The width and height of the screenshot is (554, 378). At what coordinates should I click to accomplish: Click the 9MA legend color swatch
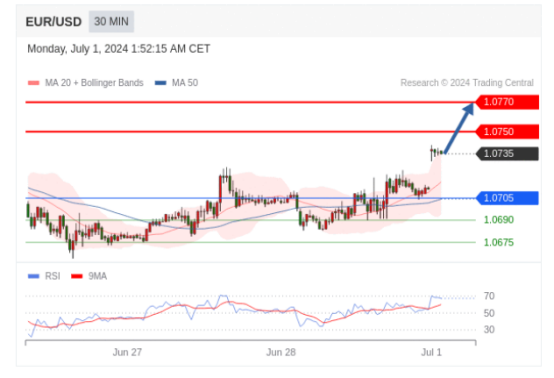77,276
